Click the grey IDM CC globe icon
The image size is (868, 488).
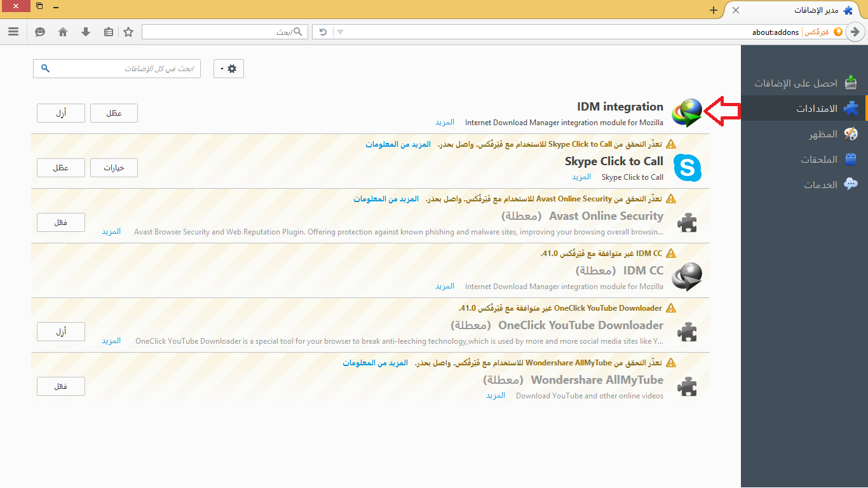[x=687, y=277]
